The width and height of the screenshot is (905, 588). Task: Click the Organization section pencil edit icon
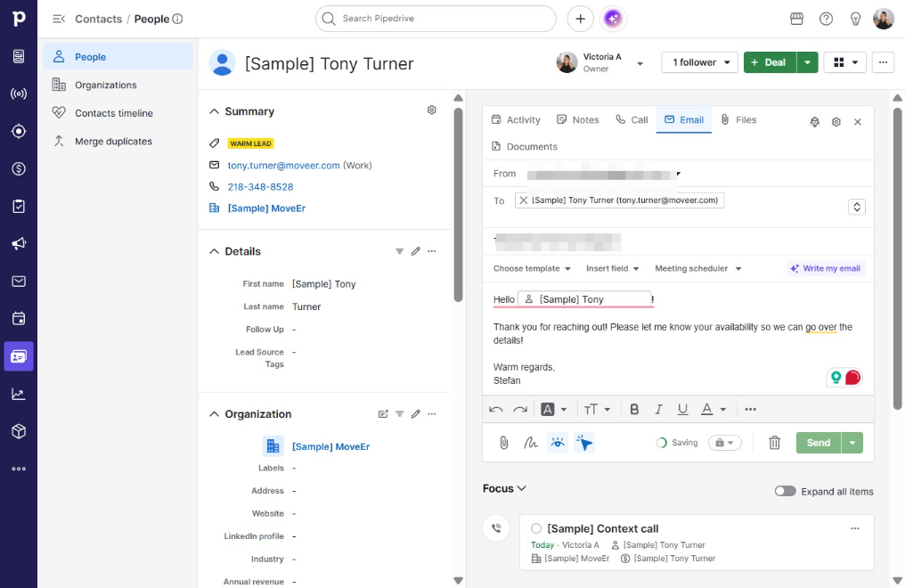pos(416,413)
